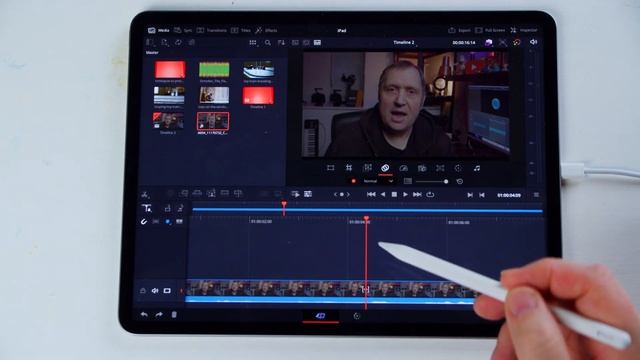The height and width of the screenshot is (360, 640).
Task: Click the import media icon
Action: tap(150, 42)
